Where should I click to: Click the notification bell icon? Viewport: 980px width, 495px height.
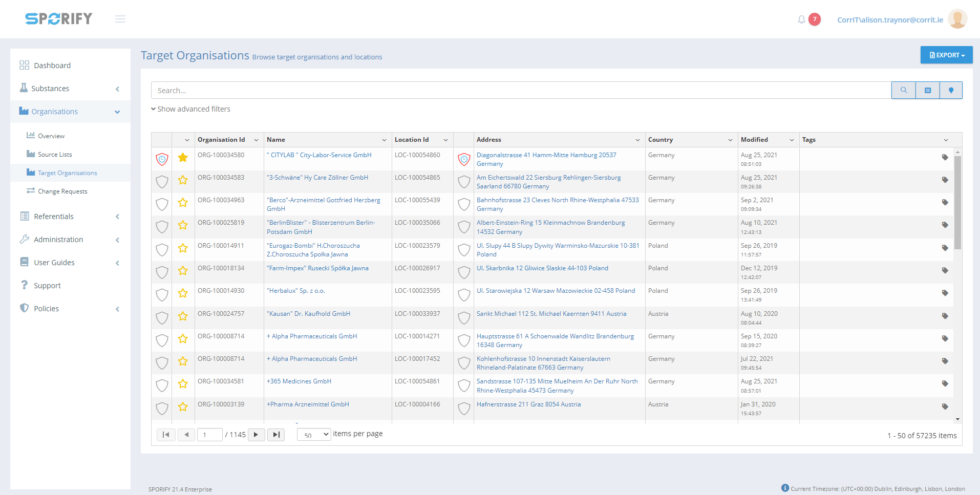pyautogui.click(x=801, y=19)
